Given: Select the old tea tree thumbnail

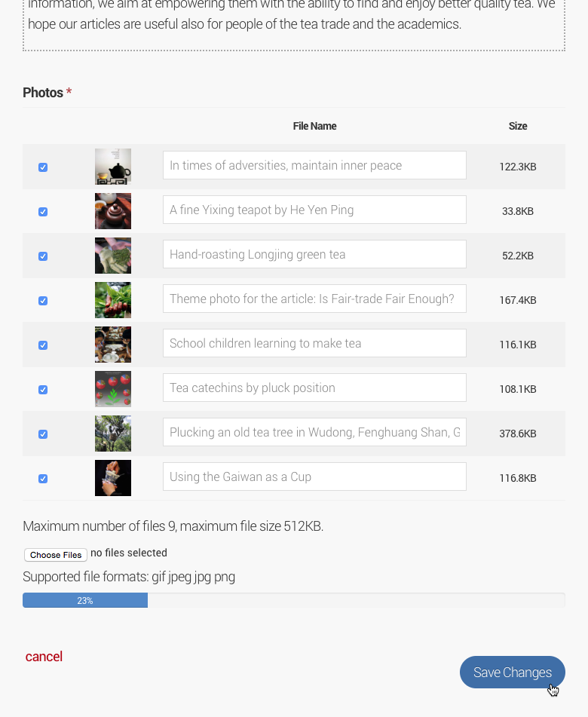Looking at the screenshot, I should click(112, 433).
